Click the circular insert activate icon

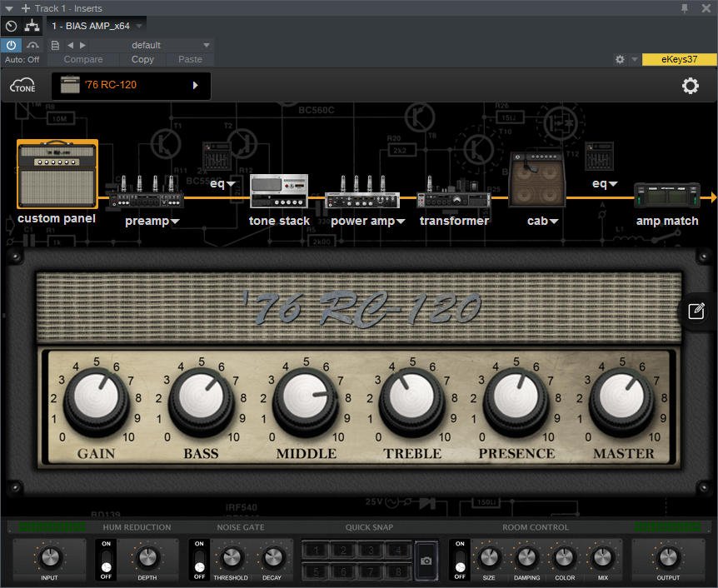tap(11, 26)
